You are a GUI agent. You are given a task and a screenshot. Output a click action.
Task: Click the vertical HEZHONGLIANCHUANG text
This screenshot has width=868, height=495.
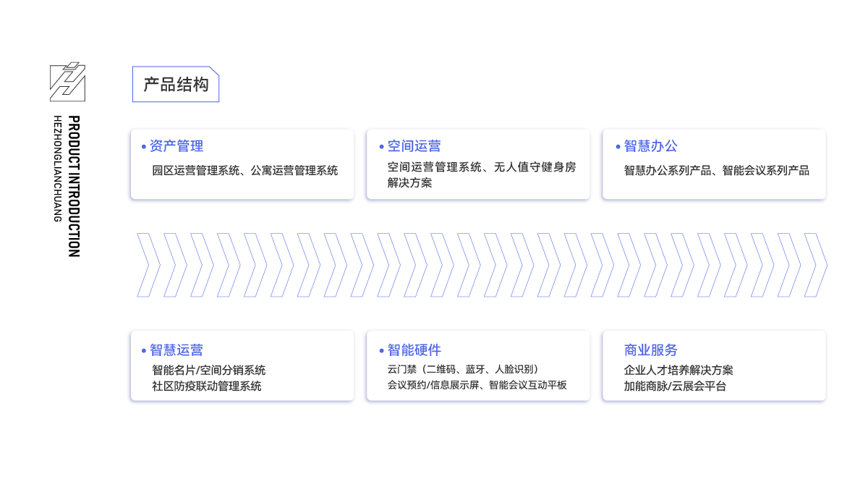[57, 168]
